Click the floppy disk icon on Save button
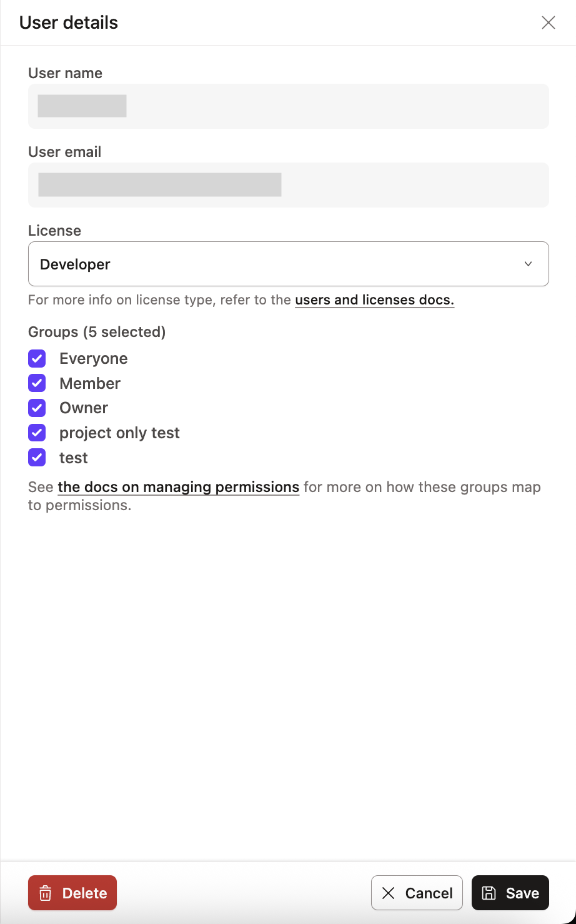The image size is (576, 924). (x=489, y=893)
